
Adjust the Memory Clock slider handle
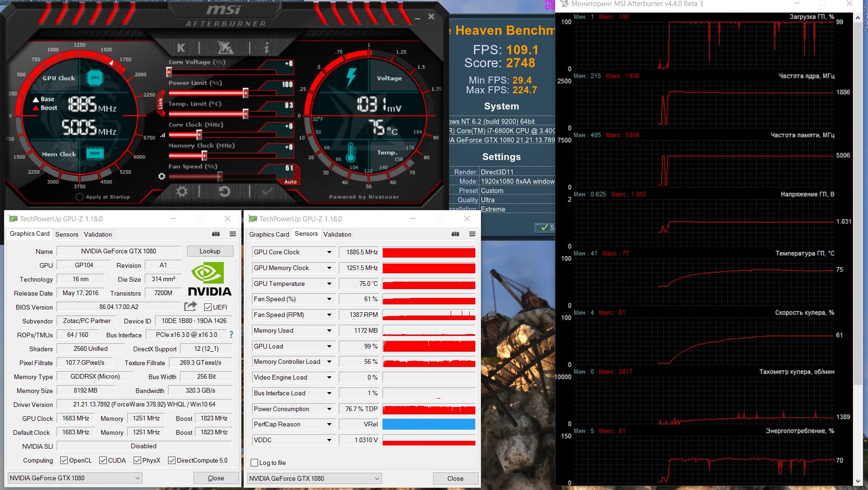point(204,156)
